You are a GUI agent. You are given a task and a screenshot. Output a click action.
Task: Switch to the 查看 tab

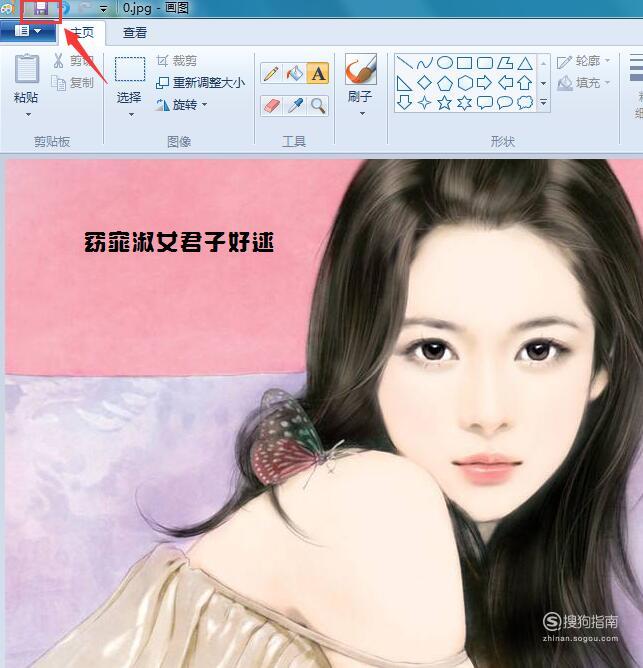point(135,32)
